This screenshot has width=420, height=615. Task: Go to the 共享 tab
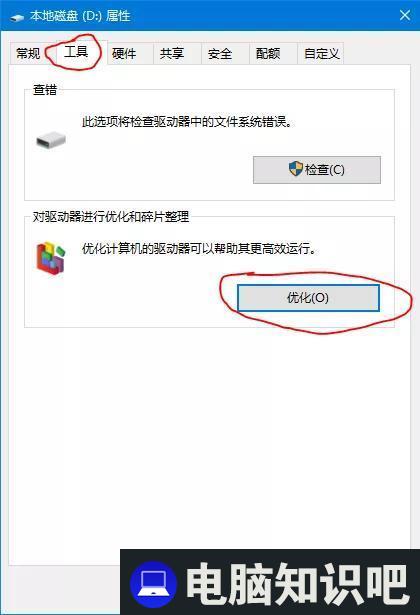tap(172, 53)
